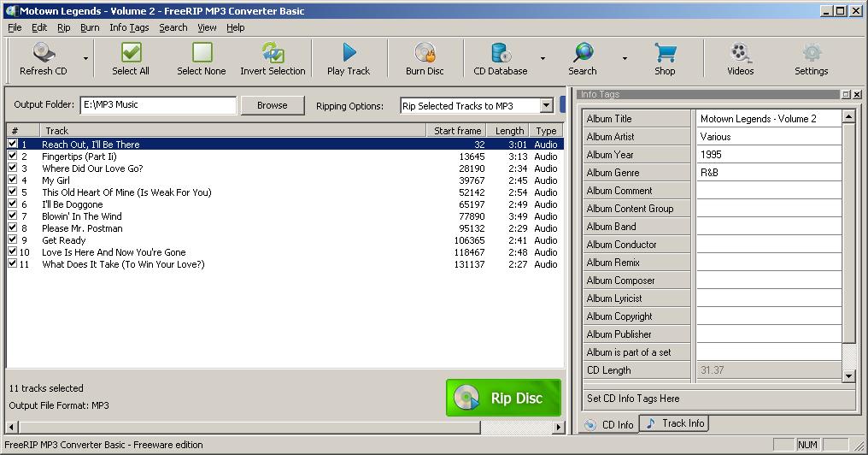Click the application icon in title bar
This screenshot has height=455, width=868.
tap(10, 10)
